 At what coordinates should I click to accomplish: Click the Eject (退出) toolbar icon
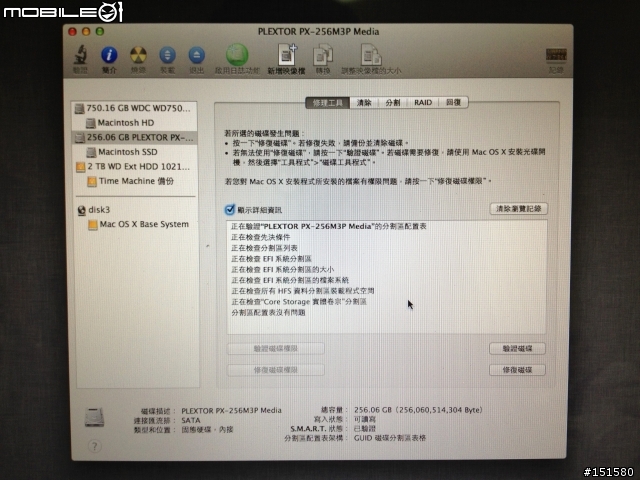pyautogui.click(x=197, y=55)
